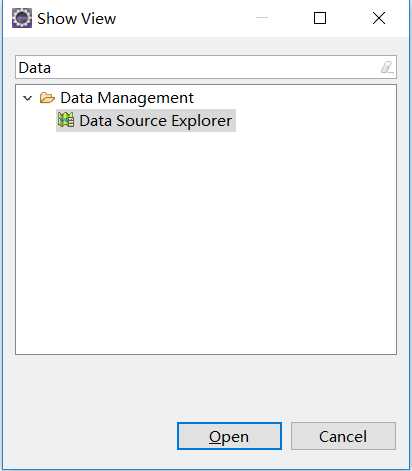412x471 pixels.
Task: Close the Show View dialog with X
Action: (x=379, y=18)
